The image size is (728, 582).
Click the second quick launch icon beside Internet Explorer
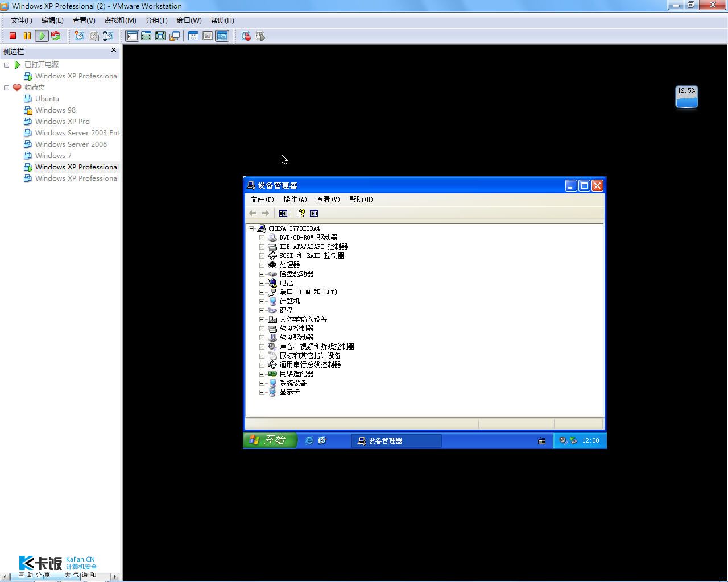322,440
